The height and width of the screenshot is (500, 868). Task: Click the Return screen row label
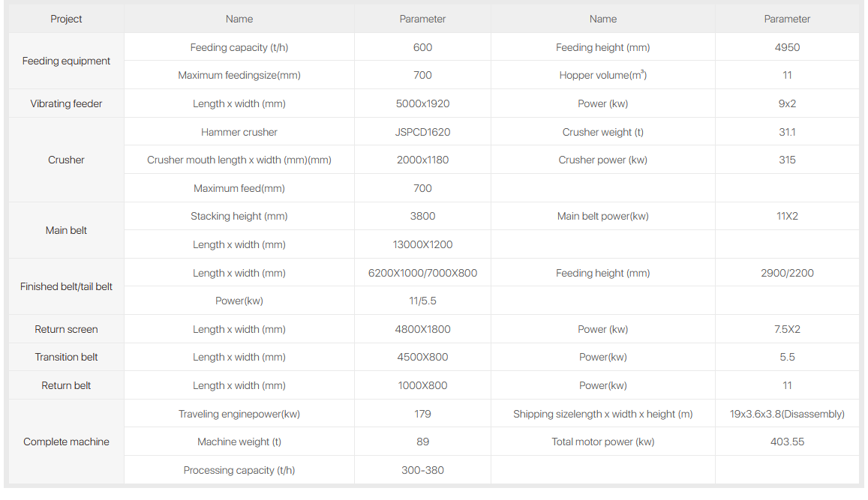point(66,329)
